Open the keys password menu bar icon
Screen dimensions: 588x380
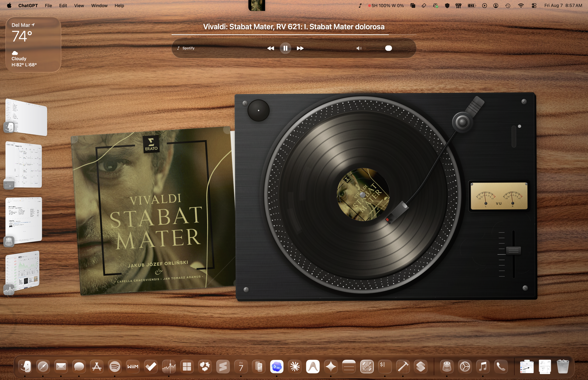click(458, 5)
